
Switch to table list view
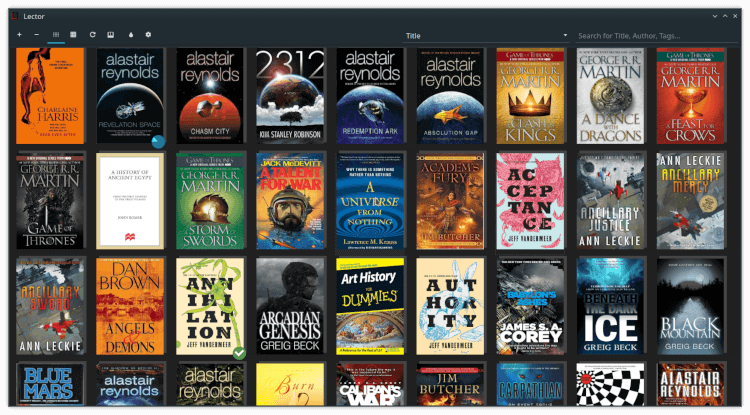(73, 35)
